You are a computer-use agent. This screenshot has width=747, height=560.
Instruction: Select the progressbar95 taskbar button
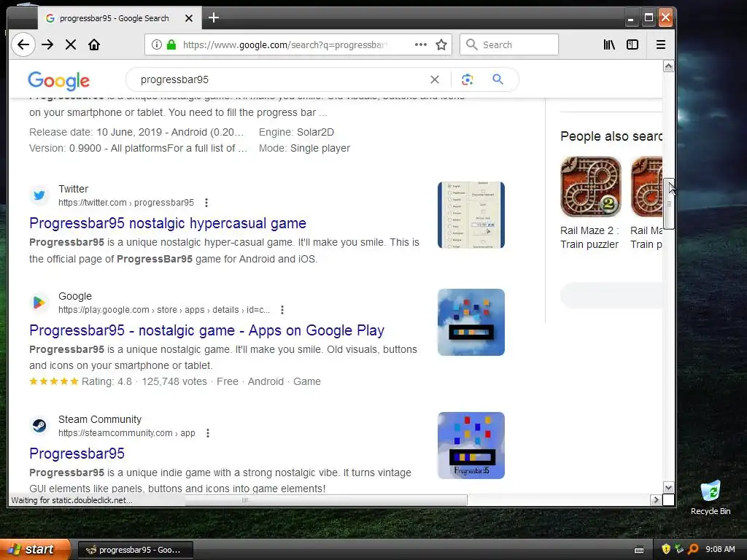[x=135, y=550]
